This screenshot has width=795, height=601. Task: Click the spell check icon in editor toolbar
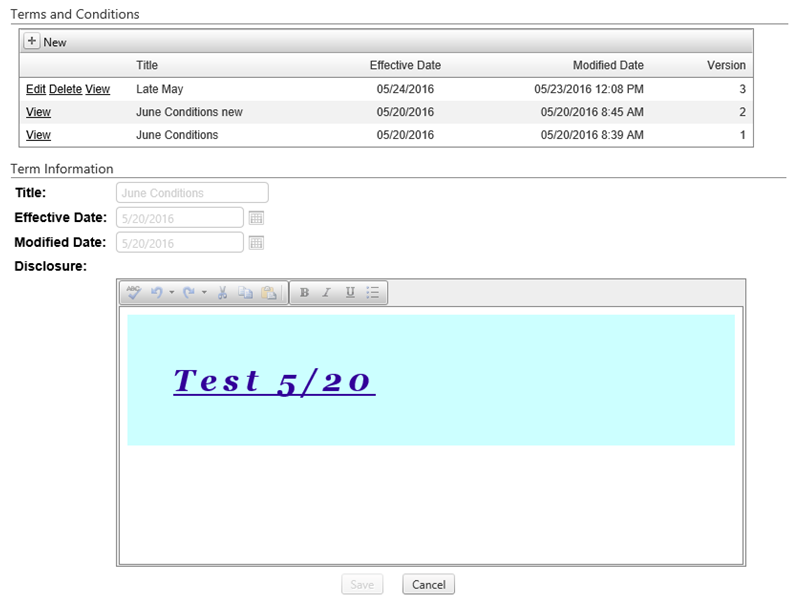[134, 293]
